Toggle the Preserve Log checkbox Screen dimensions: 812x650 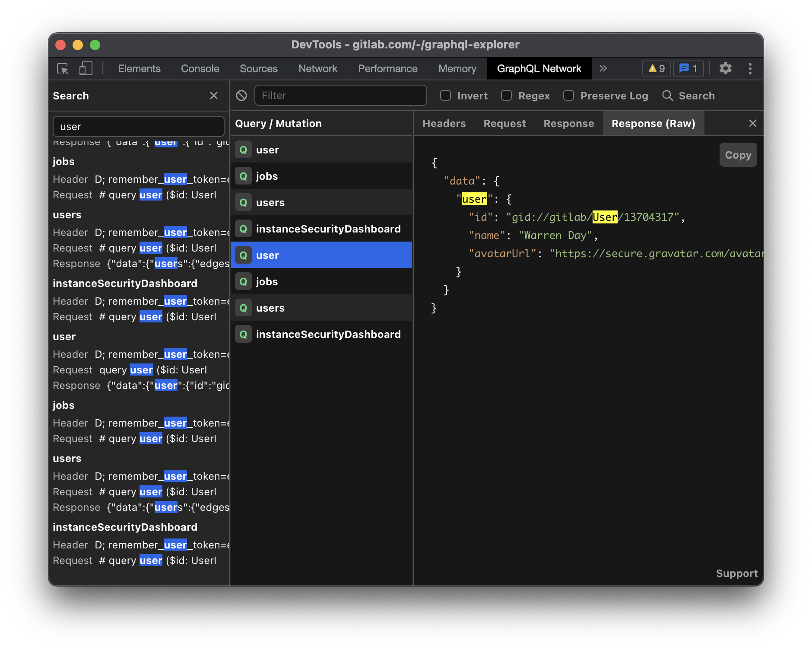click(568, 96)
